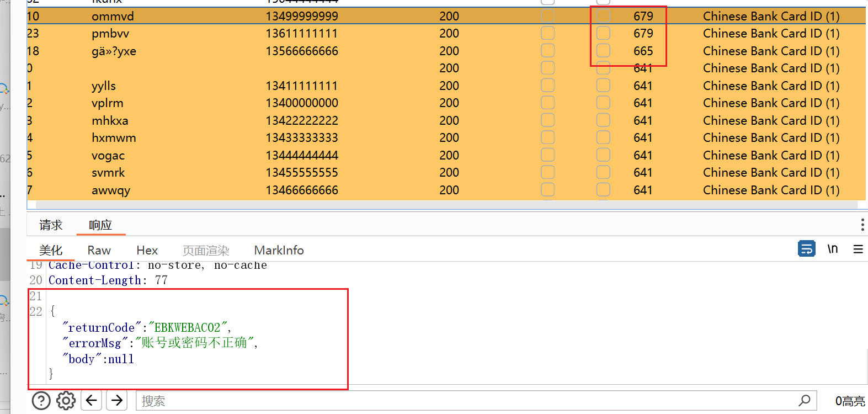Click the 'Content-Length: 77' header line
This screenshot has height=414, width=868.
[x=108, y=280]
